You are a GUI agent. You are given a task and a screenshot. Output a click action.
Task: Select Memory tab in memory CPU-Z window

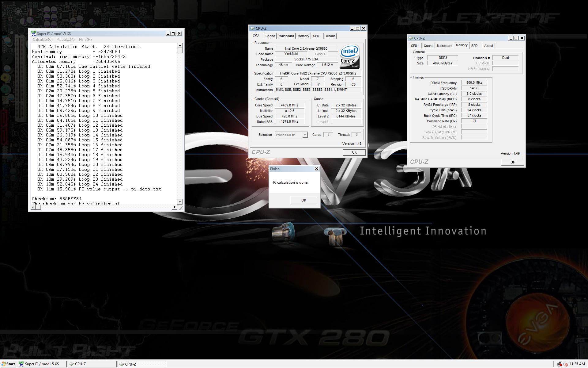pyautogui.click(x=462, y=45)
